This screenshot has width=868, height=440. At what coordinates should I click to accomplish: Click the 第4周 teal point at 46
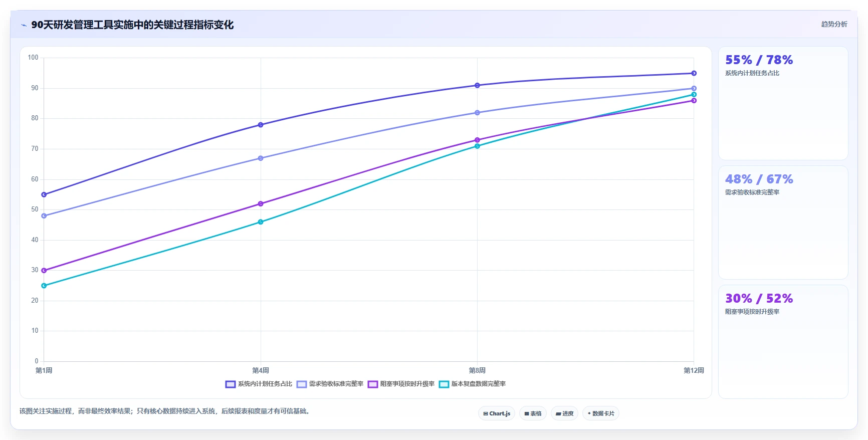point(261,222)
